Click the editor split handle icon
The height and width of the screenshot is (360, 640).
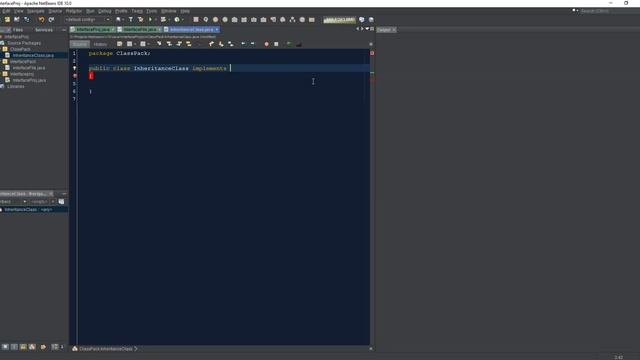pos(371,44)
